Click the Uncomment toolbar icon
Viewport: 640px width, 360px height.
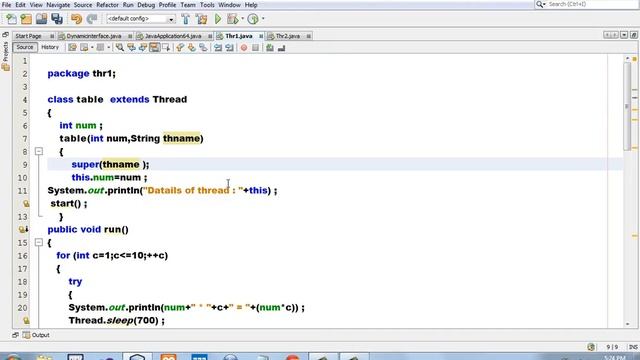[282, 48]
